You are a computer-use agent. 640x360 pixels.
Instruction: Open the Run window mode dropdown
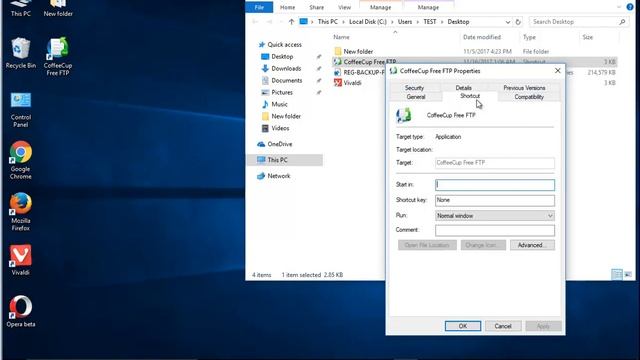pyautogui.click(x=495, y=216)
